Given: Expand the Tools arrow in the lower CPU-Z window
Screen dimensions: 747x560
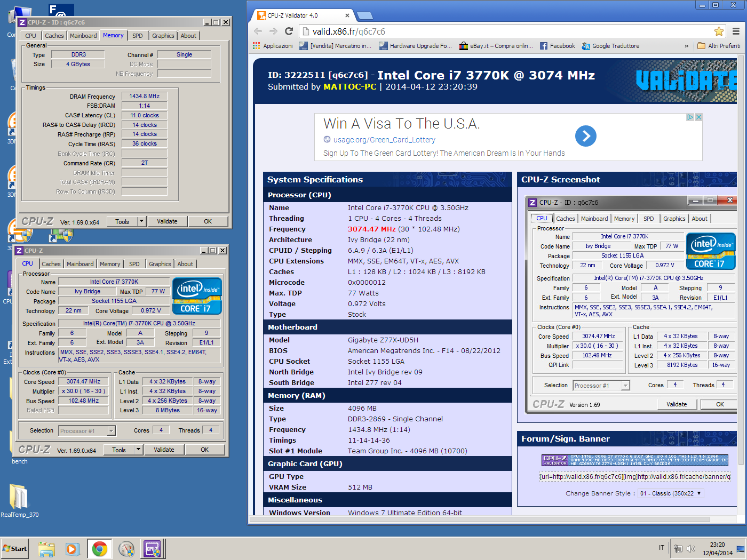Looking at the screenshot, I should point(138,450).
